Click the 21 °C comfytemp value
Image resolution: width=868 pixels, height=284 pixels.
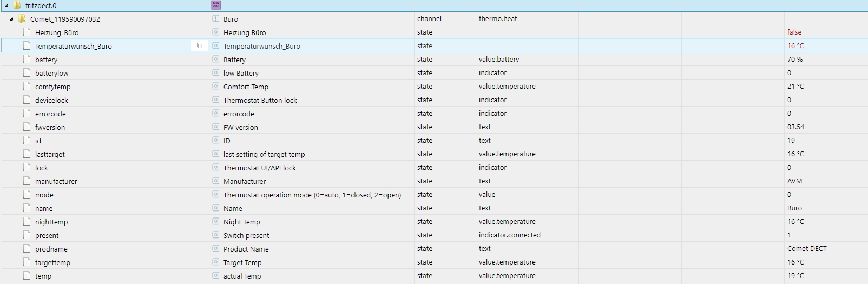[x=795, y=87]
